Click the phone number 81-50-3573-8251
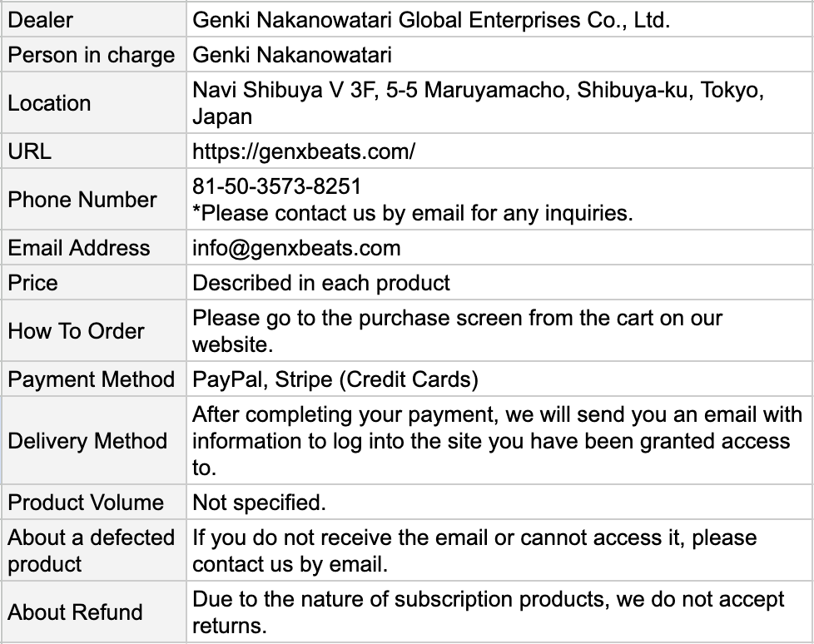Image resolution: width=814 pixels, height=644 pixels. [x=276, y=185]
